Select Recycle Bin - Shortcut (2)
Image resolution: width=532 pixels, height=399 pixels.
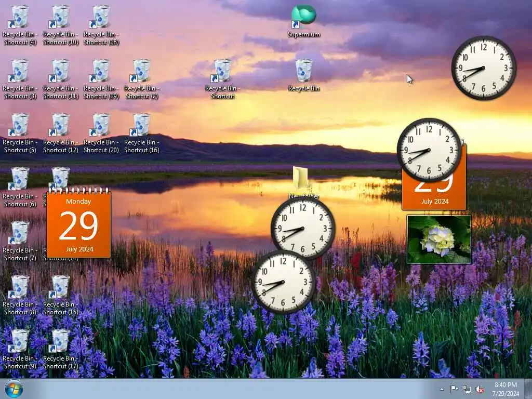tap(141, 79)
